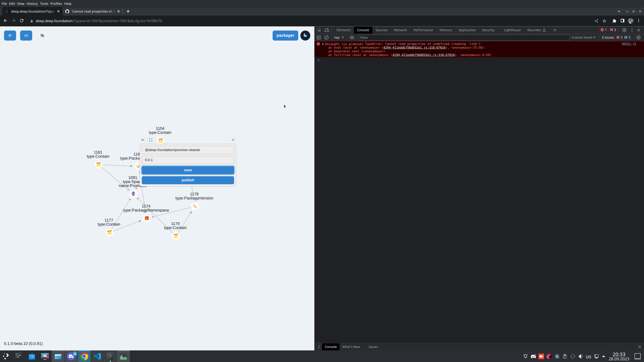The image size is (644, 362).
Task: Click the save button
Action: click(188, 170)
